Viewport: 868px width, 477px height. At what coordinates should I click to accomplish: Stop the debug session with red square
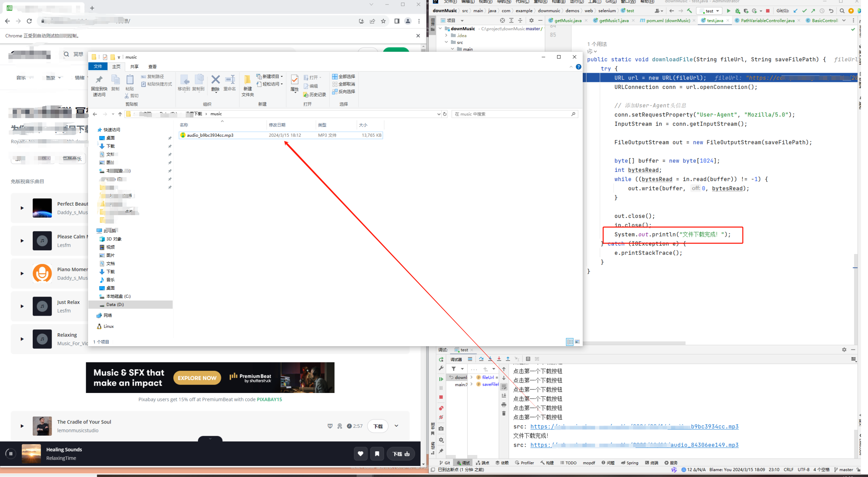[x=441, y=397]
